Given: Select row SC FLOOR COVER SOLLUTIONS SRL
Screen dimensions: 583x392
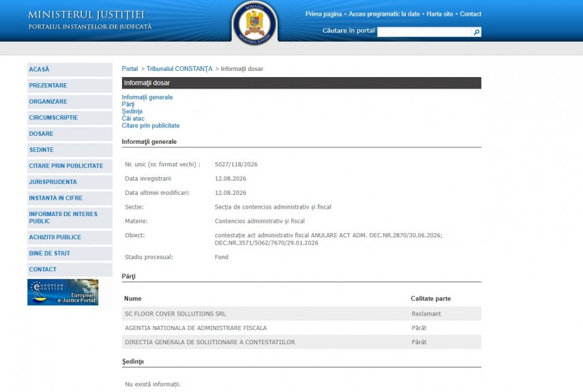Looking at the screenshot, I should (x=301, y=314).
